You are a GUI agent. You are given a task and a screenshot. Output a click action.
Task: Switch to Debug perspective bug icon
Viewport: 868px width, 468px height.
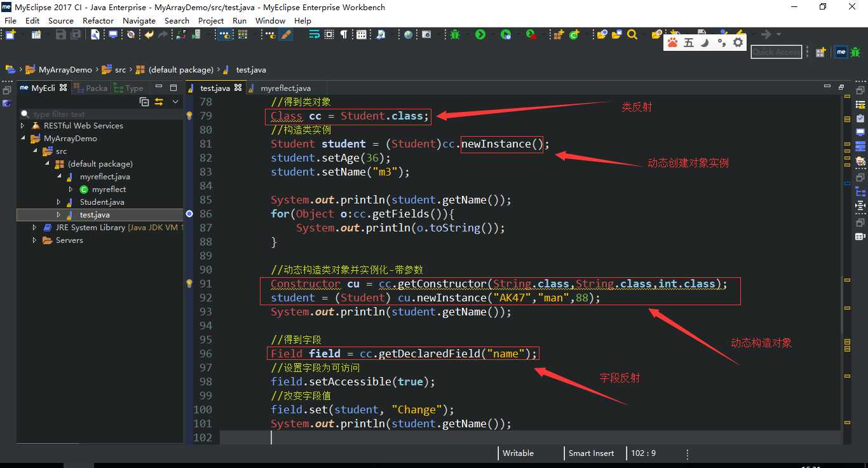tap(855, 52)
